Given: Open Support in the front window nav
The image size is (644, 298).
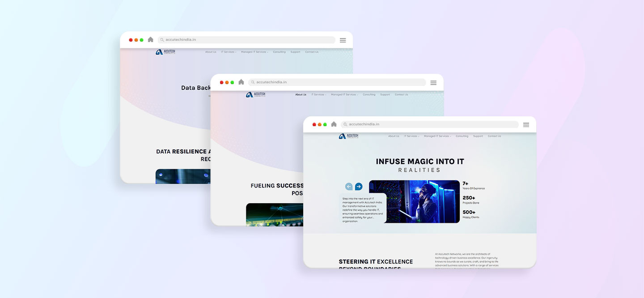Looking at the screenshot, I should click(x=478, y=136).
